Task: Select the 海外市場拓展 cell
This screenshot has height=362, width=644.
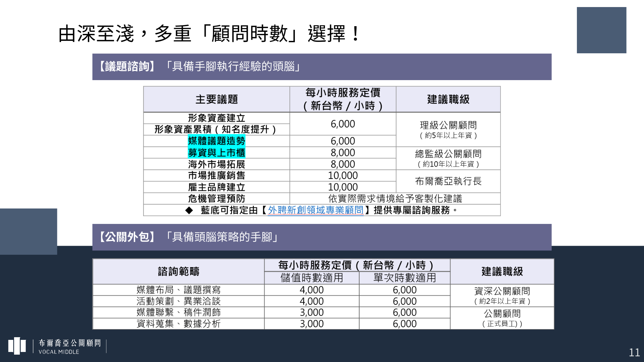Action: tap(216, 164)
